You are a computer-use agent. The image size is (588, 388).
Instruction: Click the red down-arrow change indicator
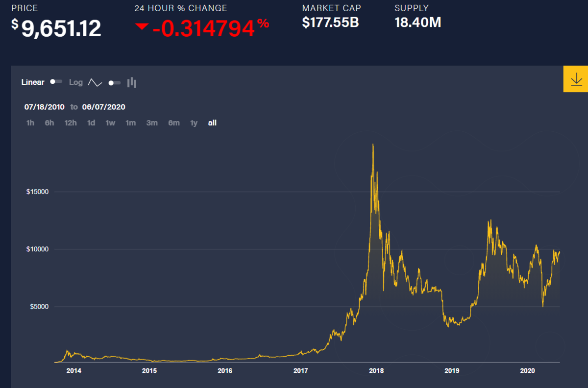(142, 26)
